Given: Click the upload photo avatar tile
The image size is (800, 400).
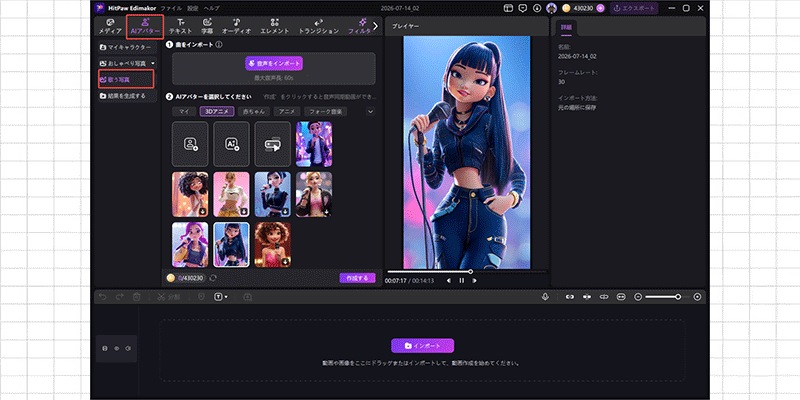Looking at the screenshot, I should click(x=190, y=144).
